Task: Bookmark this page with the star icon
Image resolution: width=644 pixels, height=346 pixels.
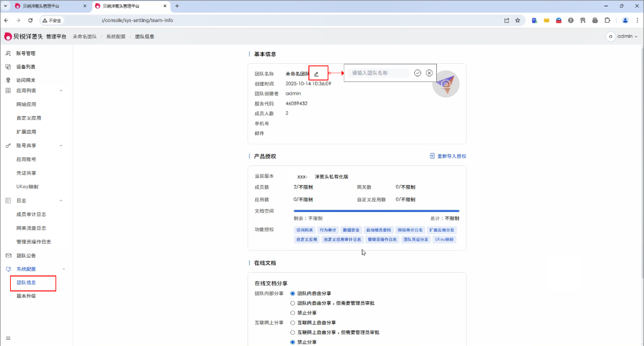Action: tap(518, 20)
